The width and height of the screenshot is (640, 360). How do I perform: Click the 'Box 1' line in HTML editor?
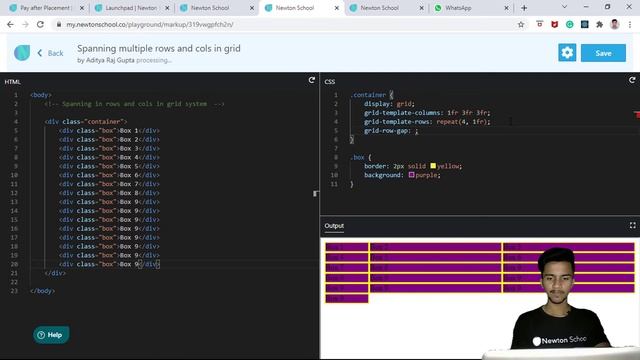click(x=109, y=131)
